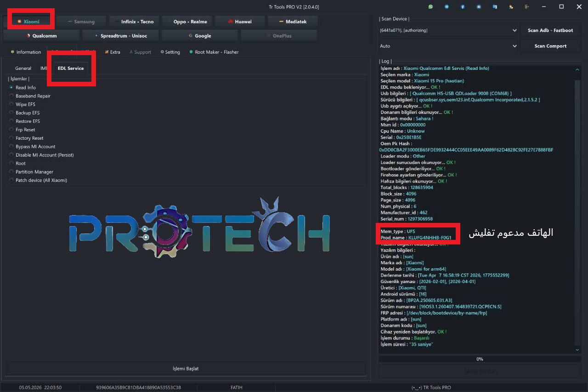
Task: Select the Wipe EFS radio option
Action: click(22, 104)
